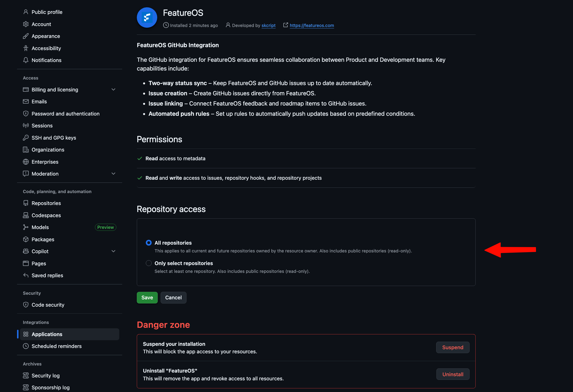Click the shield icon next to Code security
This screenshot has height=392, width=573.
pyautogui.click(x=26, y=305)
